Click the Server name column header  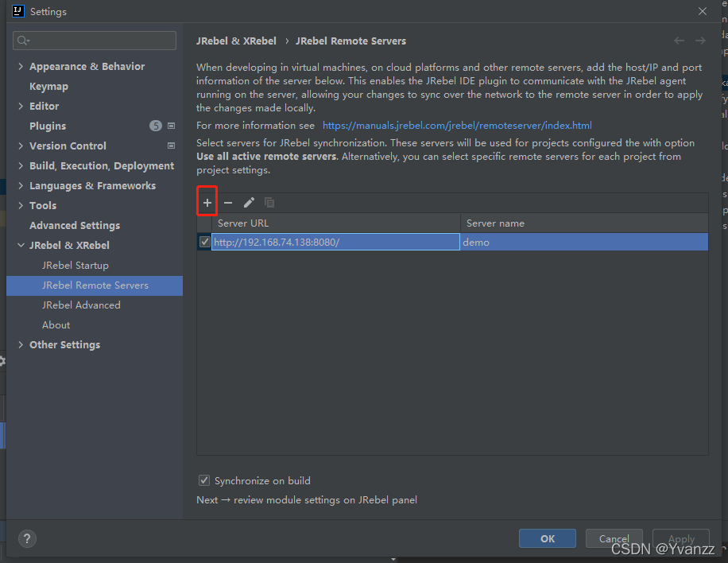point(584,223)
